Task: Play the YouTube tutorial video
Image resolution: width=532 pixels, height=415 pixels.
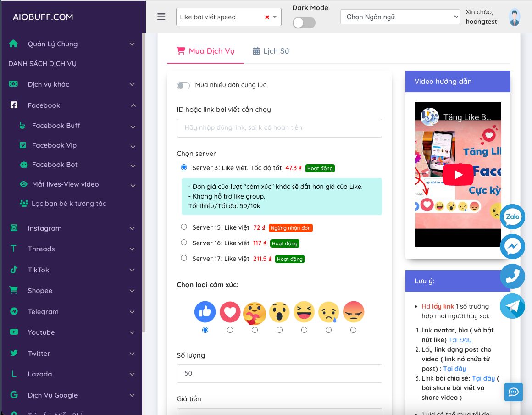Action: click(x=458, y=174)
